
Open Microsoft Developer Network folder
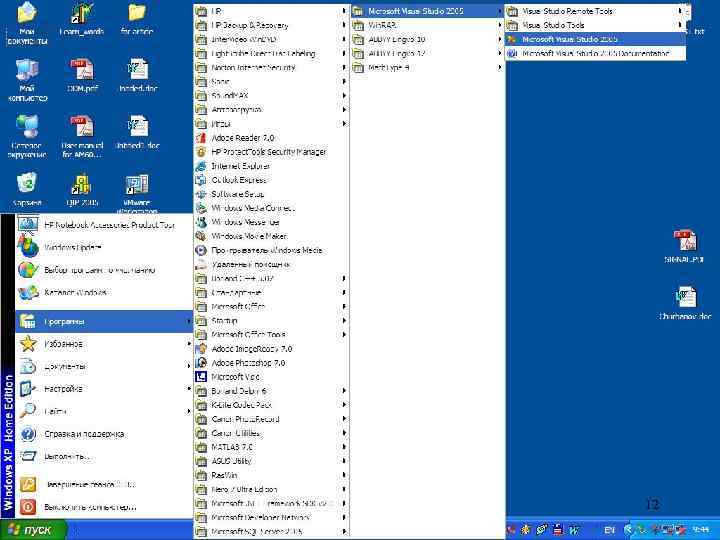coord(271,518)
